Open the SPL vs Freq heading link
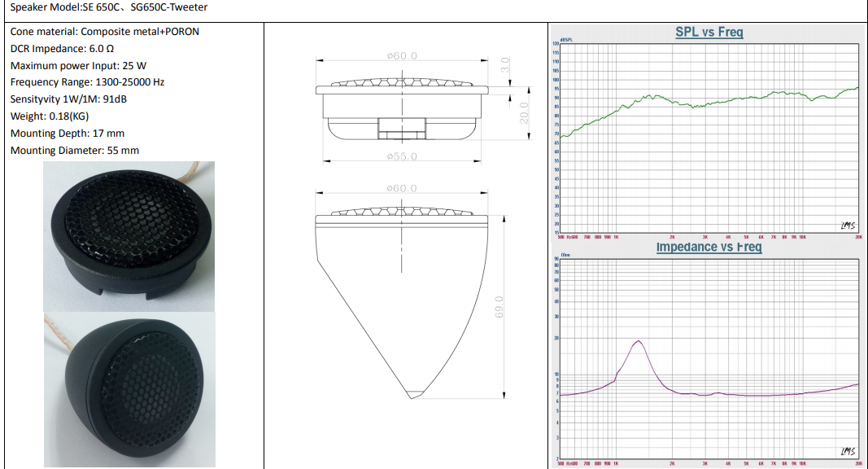The width and height of the screenshot is (868, 469). click(709, 33)
